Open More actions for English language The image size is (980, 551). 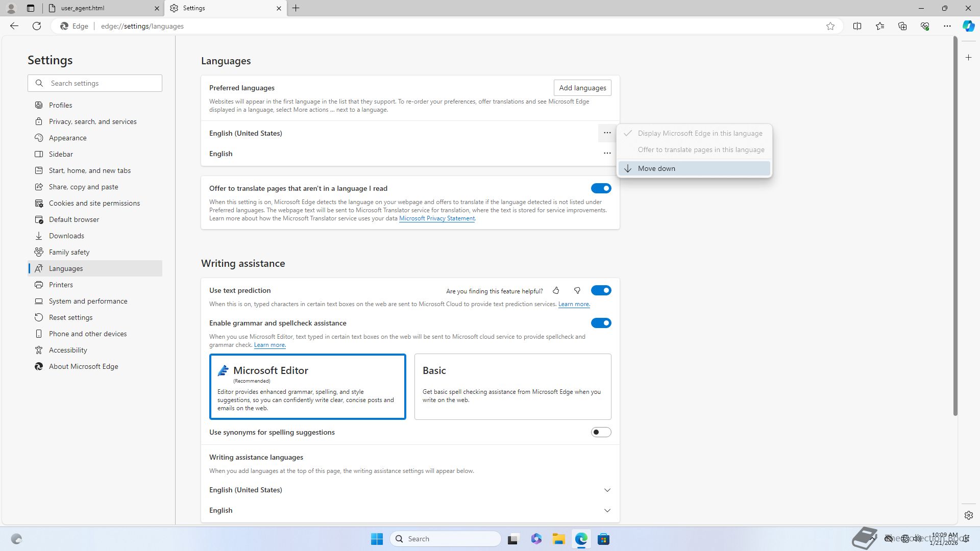click(607, 154)
